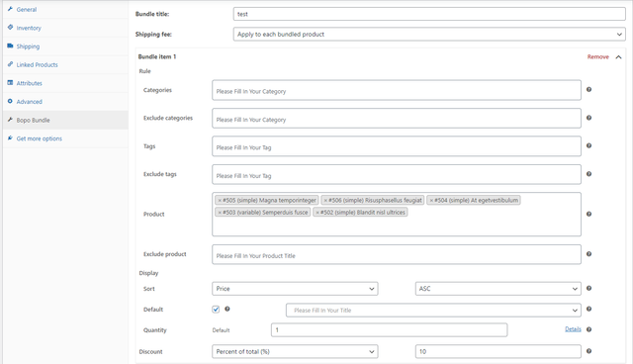Click the Tags input field

tap(397, 146)
